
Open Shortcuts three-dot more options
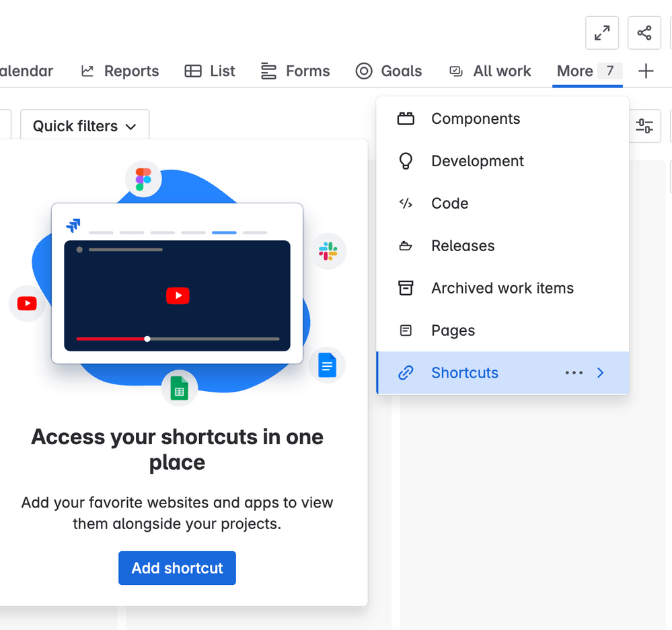tap(574, 373)
